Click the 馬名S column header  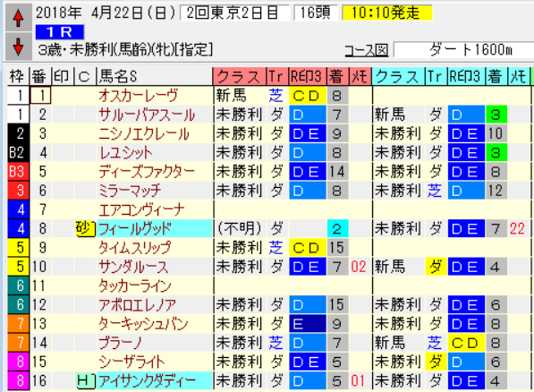(x=154, y=76)
